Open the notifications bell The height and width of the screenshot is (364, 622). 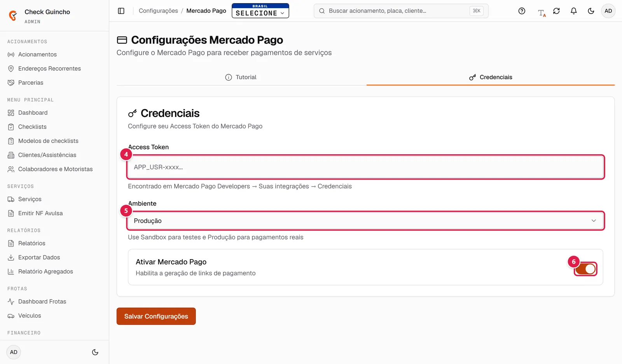(573, 11)
